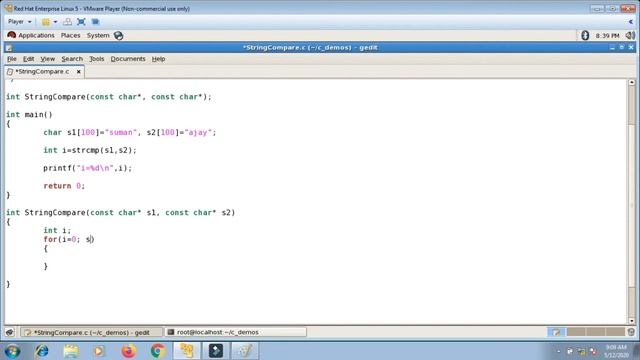Screen dimensions: 640x360
Task: Open the VMware Player menu dropdown
Action: 20,22
